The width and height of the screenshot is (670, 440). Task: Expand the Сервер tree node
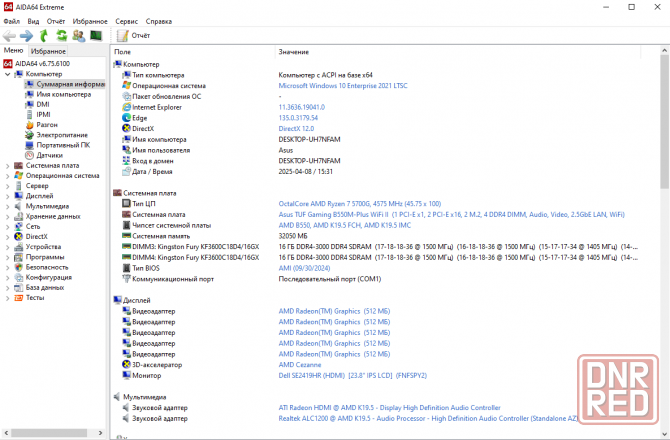pyautogui.click(x=7, y=186)
